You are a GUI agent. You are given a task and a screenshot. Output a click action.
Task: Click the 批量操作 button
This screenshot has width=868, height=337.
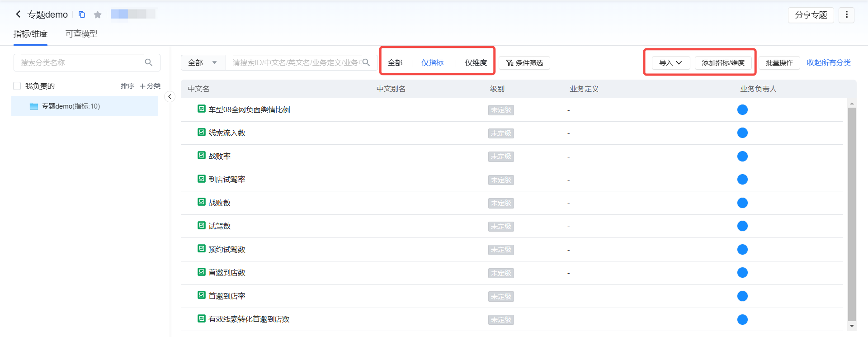tap(779, 62)
